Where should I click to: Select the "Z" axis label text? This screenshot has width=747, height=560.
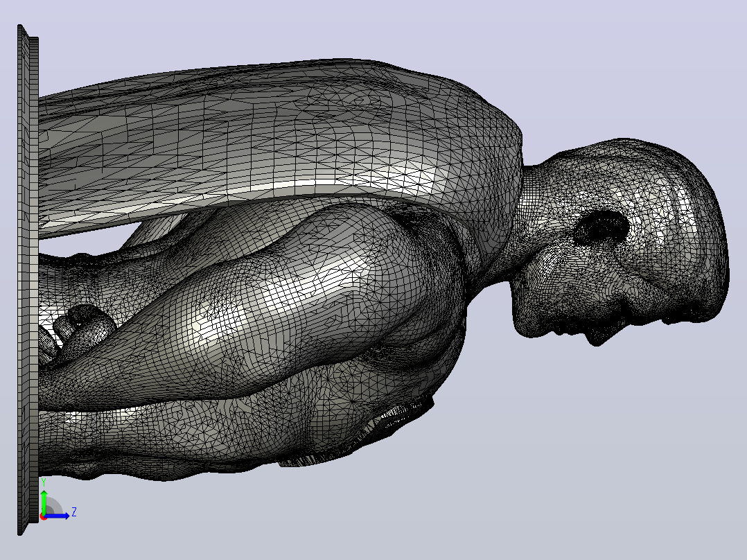(74, 512)
